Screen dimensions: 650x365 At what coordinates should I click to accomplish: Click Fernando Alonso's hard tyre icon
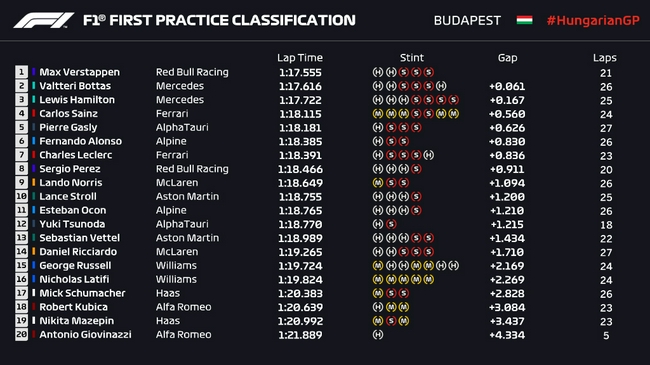coord(378,141)
